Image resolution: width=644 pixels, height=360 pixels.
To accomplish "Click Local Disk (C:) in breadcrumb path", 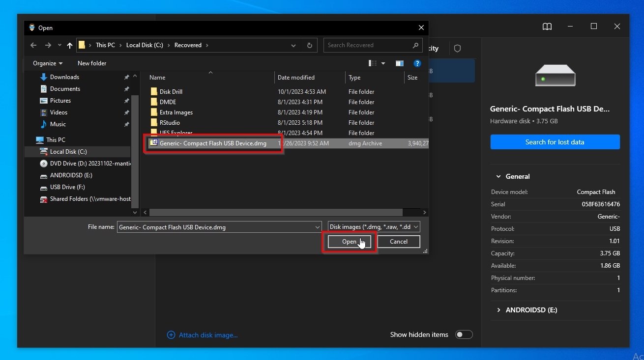I will pos(145,45).
